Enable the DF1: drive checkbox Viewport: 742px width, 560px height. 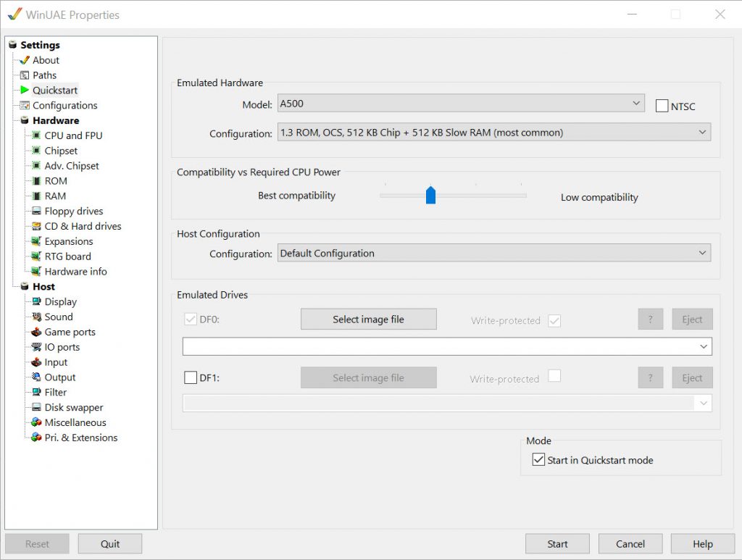coord(191,377)
